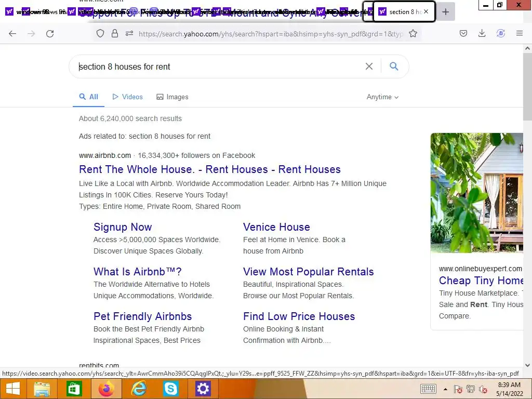Click the Firefox taskbar icon
This screenshot has height=399, width=532.
(106, 389)
